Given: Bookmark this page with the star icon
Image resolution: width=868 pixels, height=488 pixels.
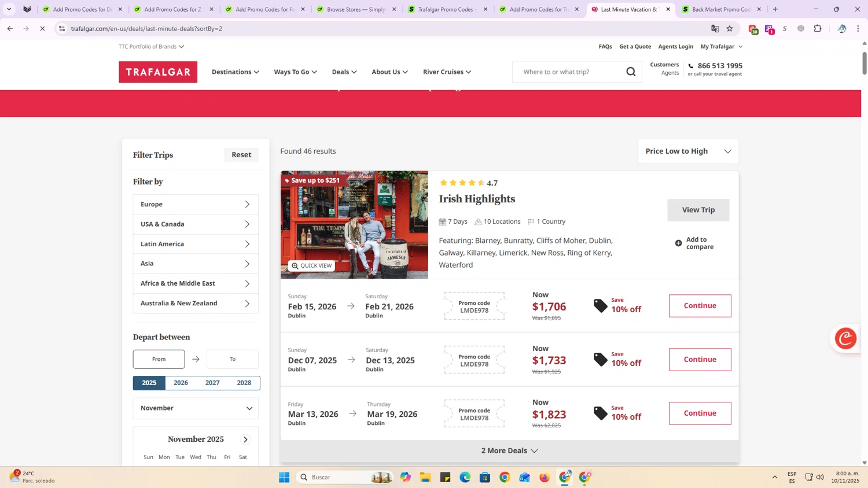Looking at the screenshot, I should [x=730, y=28].
